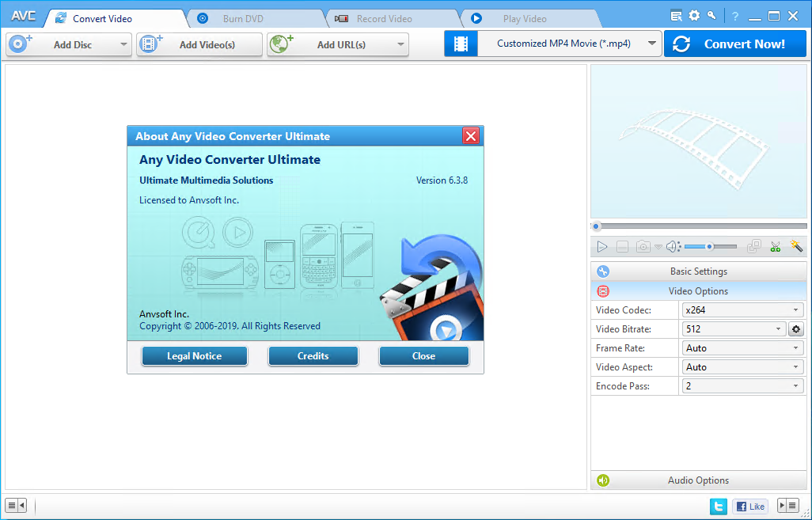
Task: Click the Video Options film icon
Action: pos(603,291)
